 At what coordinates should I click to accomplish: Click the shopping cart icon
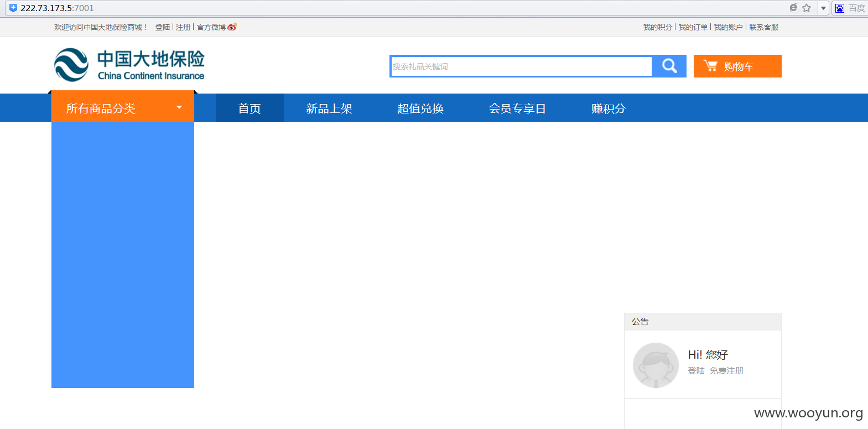click(710, 66)
